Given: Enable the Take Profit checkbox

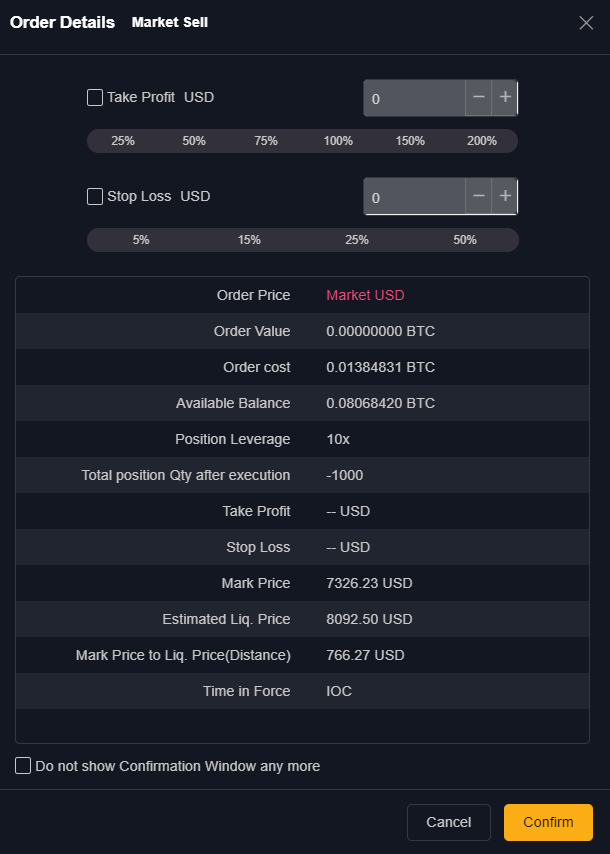Looking at the screenshot, I should (x=95, y=97).
